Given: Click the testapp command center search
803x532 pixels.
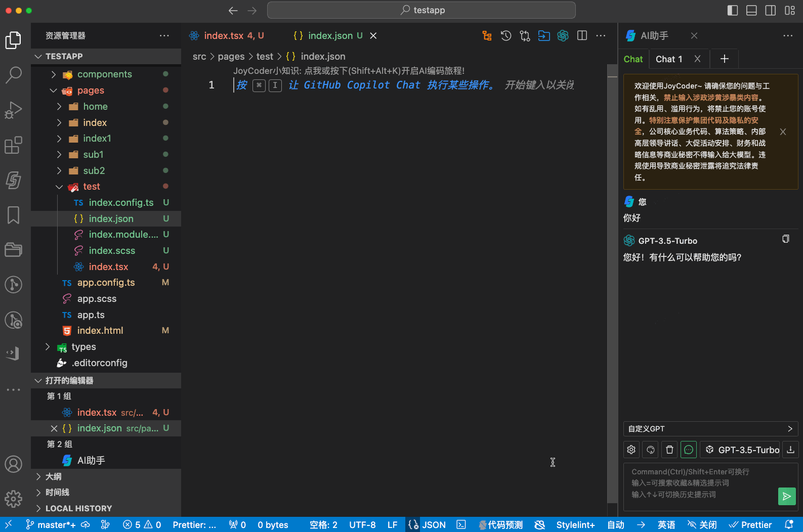Looking at the screenshot, I should (421, 10).
